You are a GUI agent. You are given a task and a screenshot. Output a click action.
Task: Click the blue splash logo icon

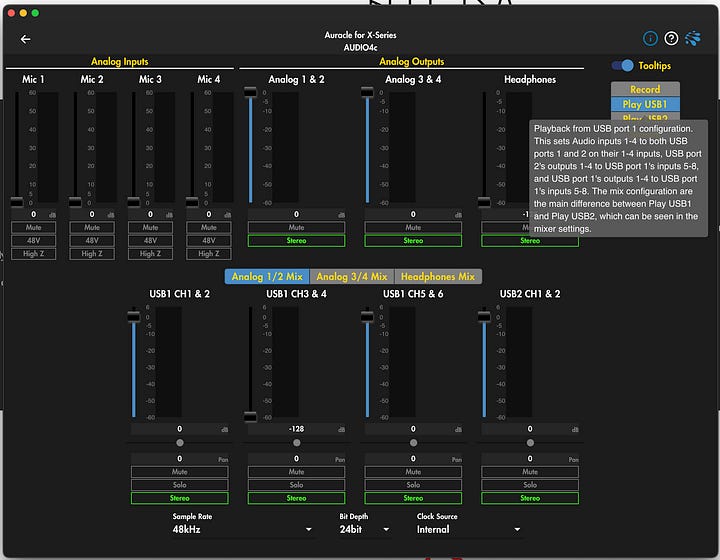pos(693,39)
